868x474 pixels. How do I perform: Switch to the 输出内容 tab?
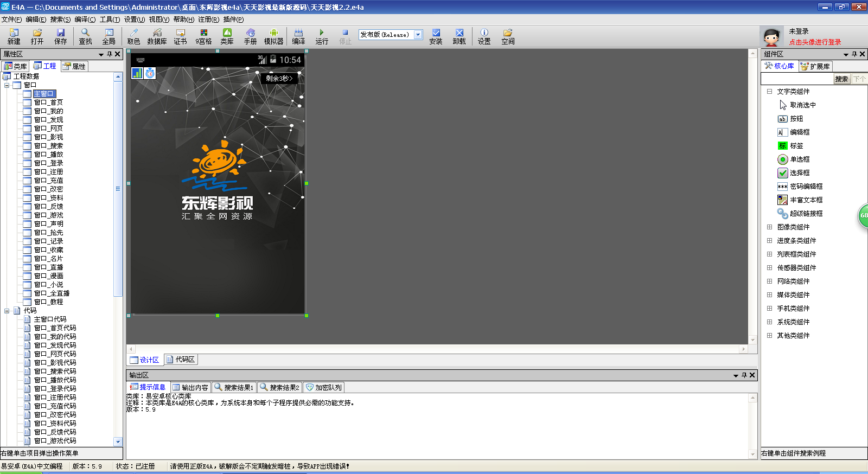point(190,387)
